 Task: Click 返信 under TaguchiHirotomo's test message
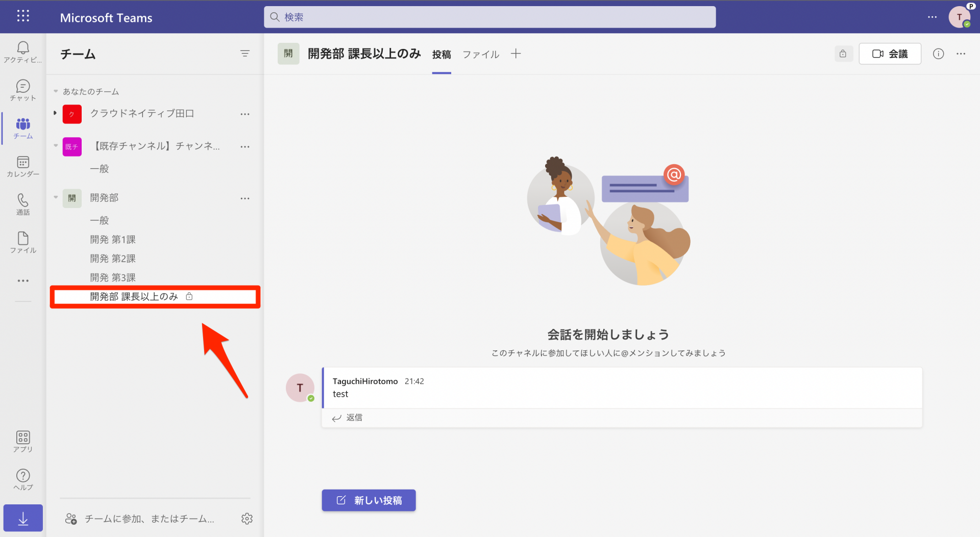(x=354, y=417)
